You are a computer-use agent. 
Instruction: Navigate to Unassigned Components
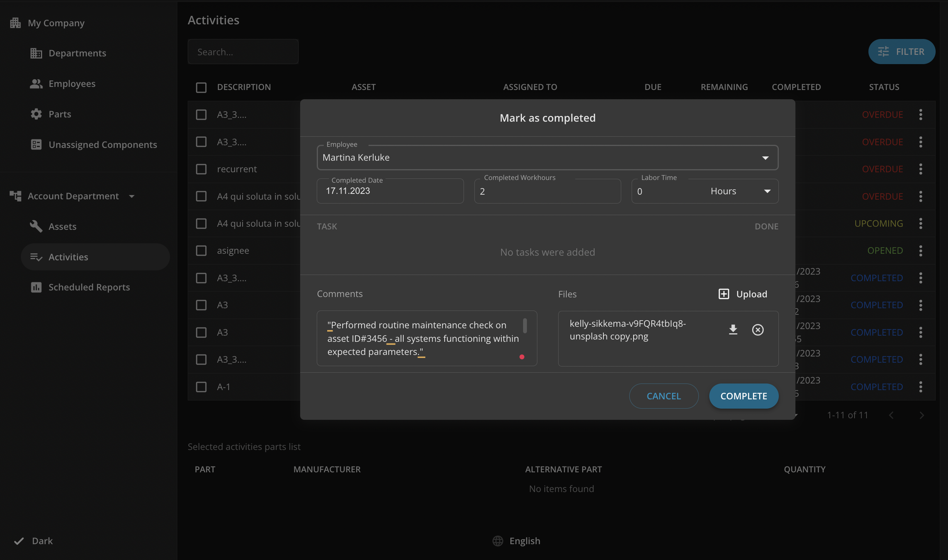pos(102,144)
